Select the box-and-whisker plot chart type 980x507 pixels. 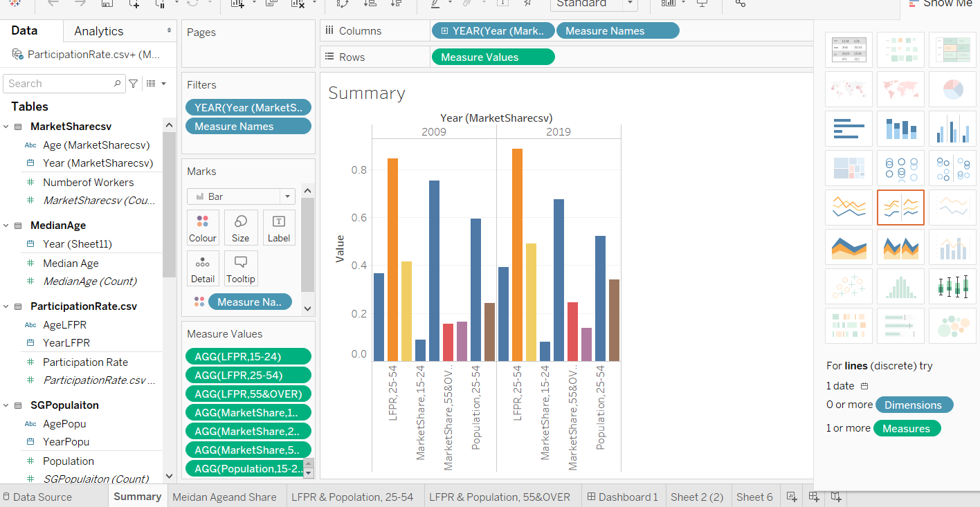coord(952,286)
